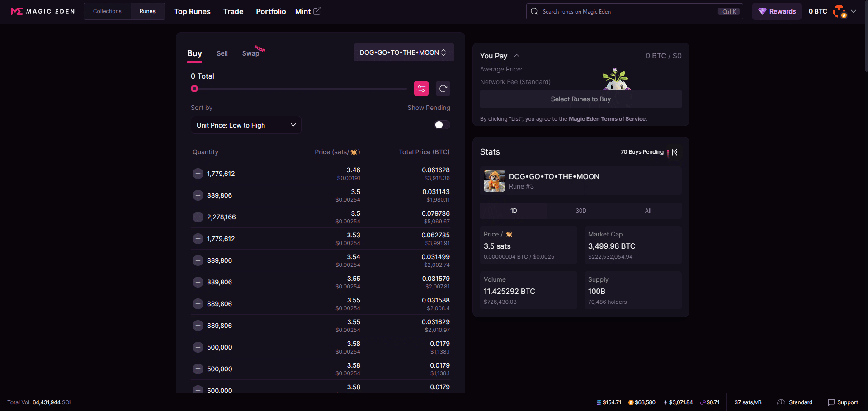Open the Unit Price: Low to High dropdown
This screenshot has height=411, width=868.
pos(246,125)
